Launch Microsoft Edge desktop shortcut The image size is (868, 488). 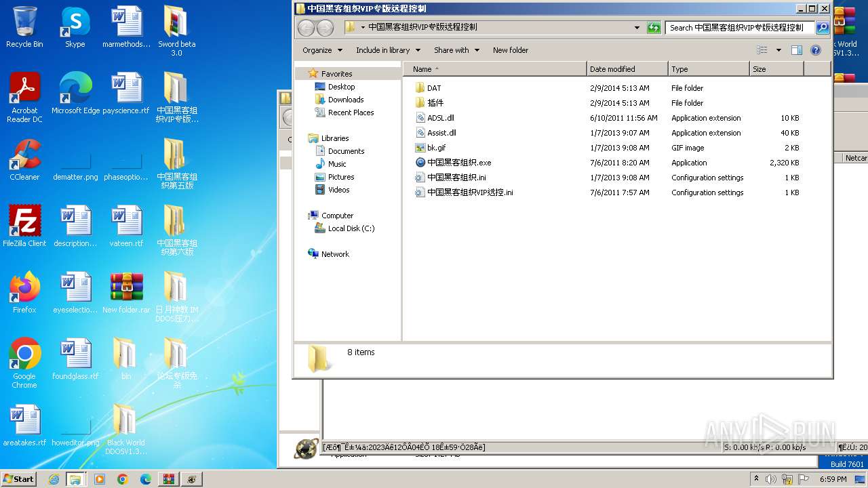(x=75, y=94)
